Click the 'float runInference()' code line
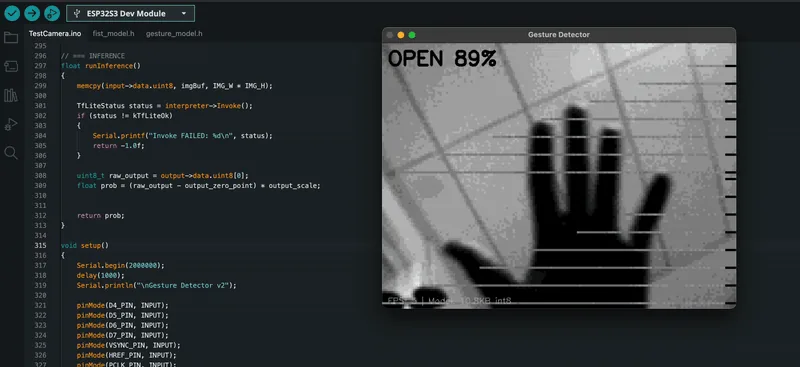Screen dimensions: 800x367 pos(101,66)
